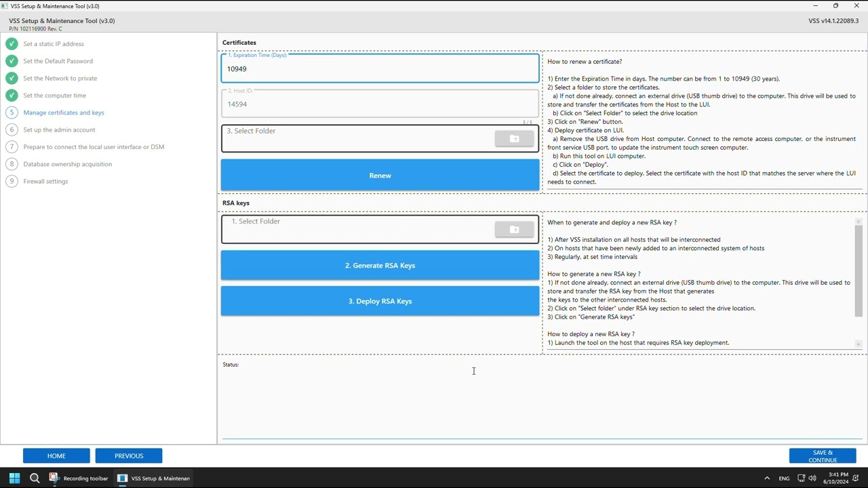
Task: Select 'Set up the admin account' step
Action: click(x=59, y=129)
